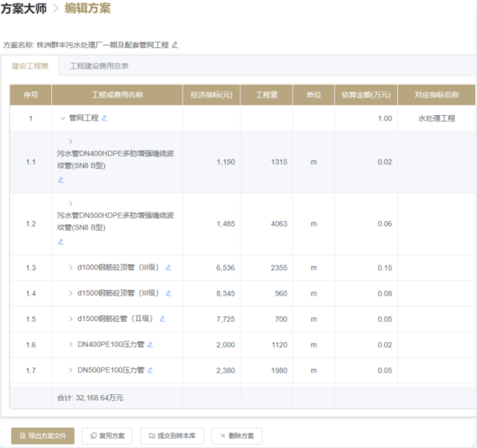Select economic indicator value 7,725

[x=226, y=319]
